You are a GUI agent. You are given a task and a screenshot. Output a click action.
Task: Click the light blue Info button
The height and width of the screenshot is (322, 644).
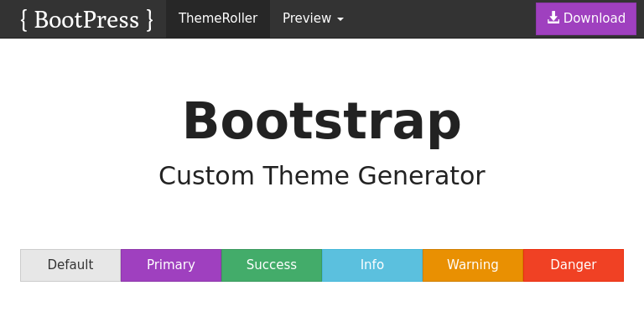(x=372, y=265)
